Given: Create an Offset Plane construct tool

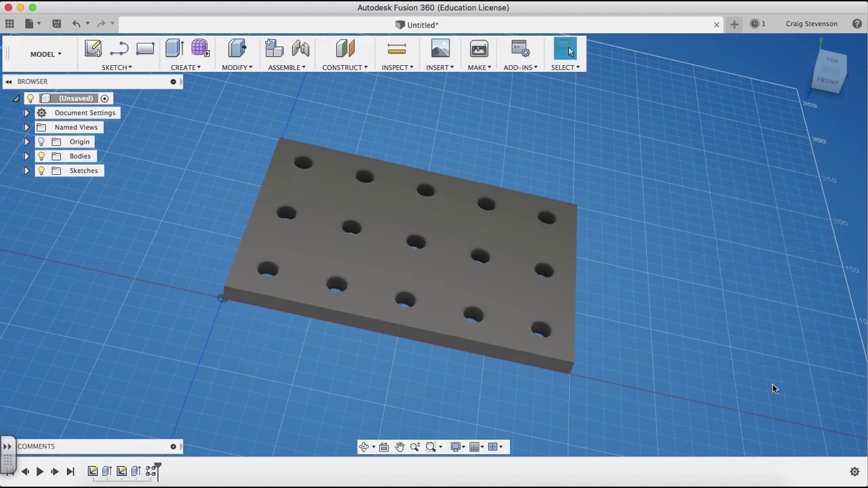Looking at the screenshot, I should pyautogui.click(x=345, y=48).
